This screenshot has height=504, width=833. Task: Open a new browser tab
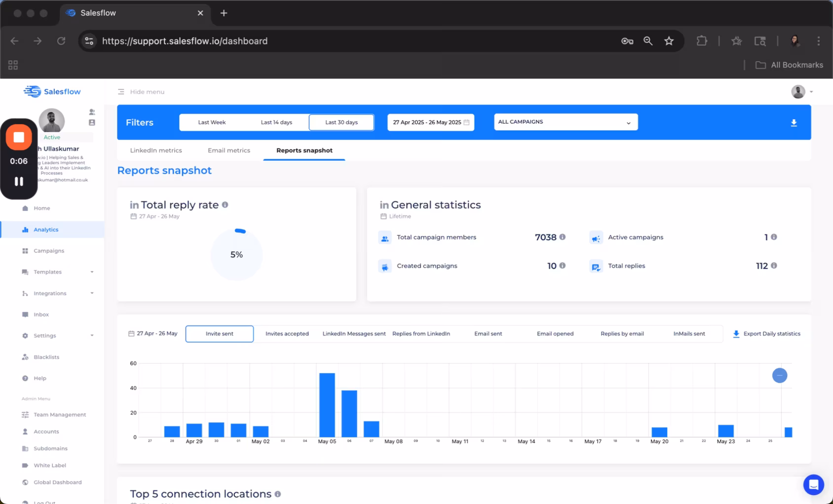[x=224, y=13]
